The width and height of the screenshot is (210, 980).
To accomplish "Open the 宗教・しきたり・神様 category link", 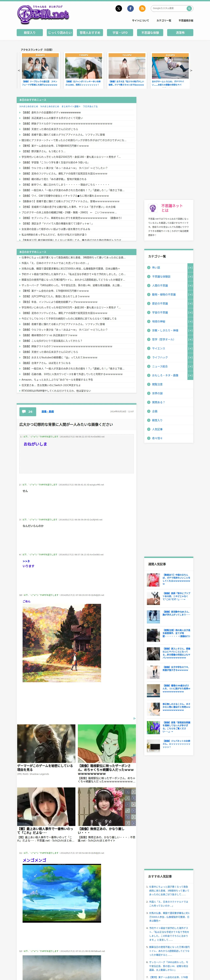I will 165,331.
